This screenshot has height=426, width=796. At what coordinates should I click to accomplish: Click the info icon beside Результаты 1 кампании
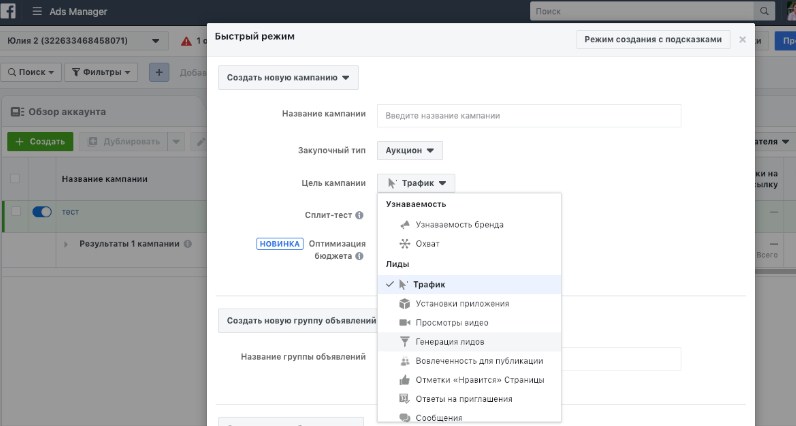click(x=188, y=244)
